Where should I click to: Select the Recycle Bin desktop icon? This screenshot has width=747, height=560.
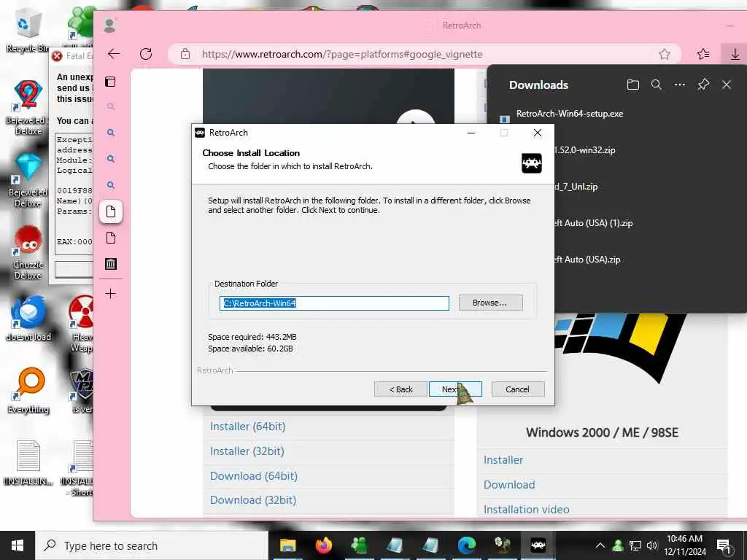[27, 31]
